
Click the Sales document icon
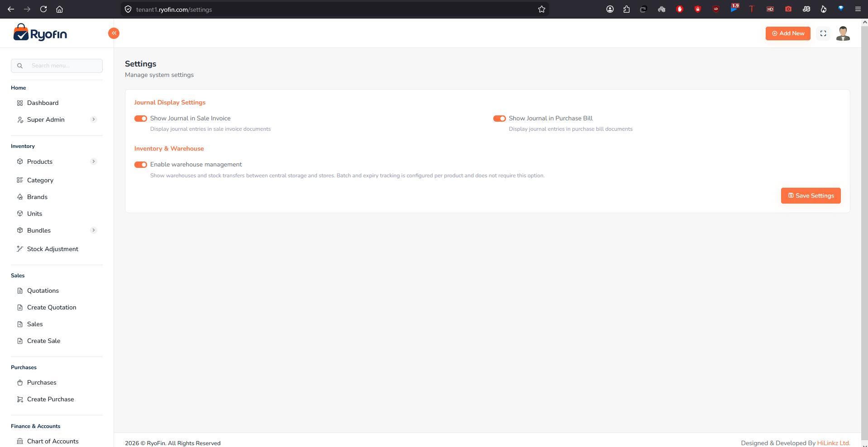click(x=20, y=324)
